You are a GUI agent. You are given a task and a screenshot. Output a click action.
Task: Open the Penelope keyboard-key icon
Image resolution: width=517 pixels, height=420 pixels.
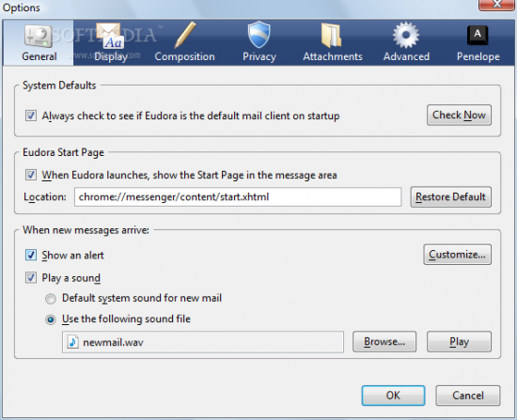pyautogui.click(x=478, y=35)
